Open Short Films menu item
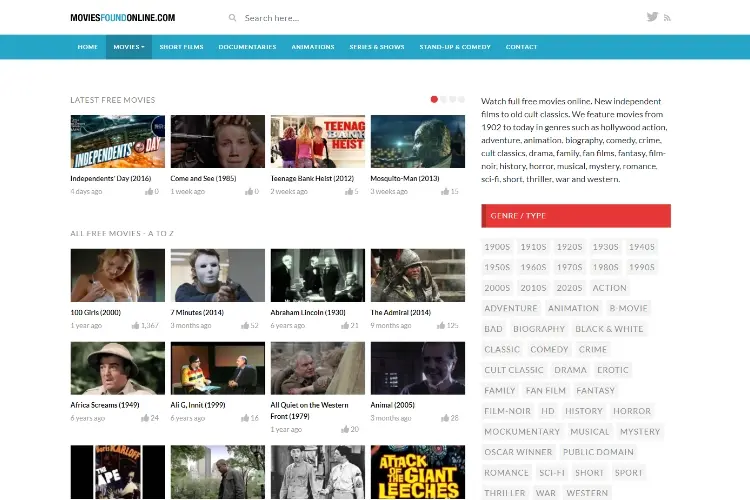The image size is (750, 500). (181, 47)
